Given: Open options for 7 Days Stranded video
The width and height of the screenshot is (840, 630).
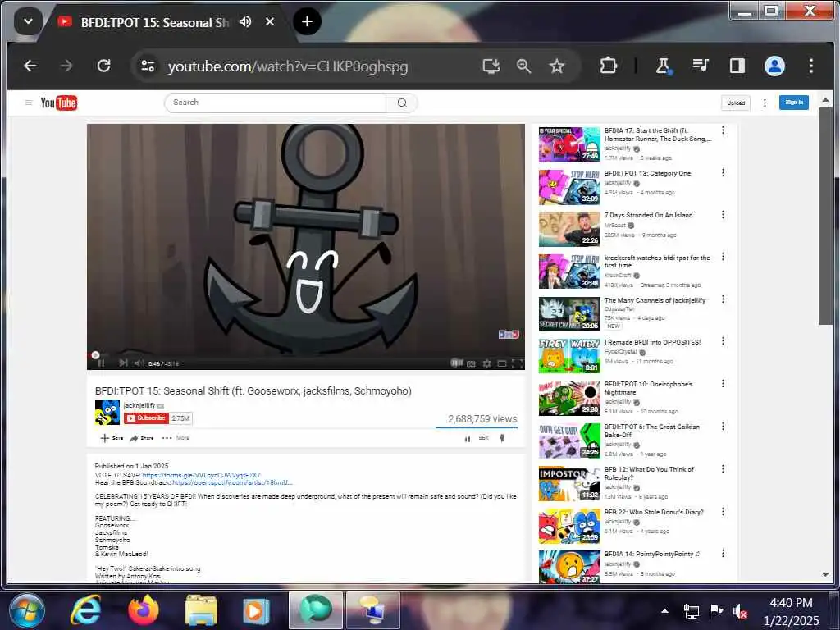Looking at the screenshot, I should (x=724, y=215).
